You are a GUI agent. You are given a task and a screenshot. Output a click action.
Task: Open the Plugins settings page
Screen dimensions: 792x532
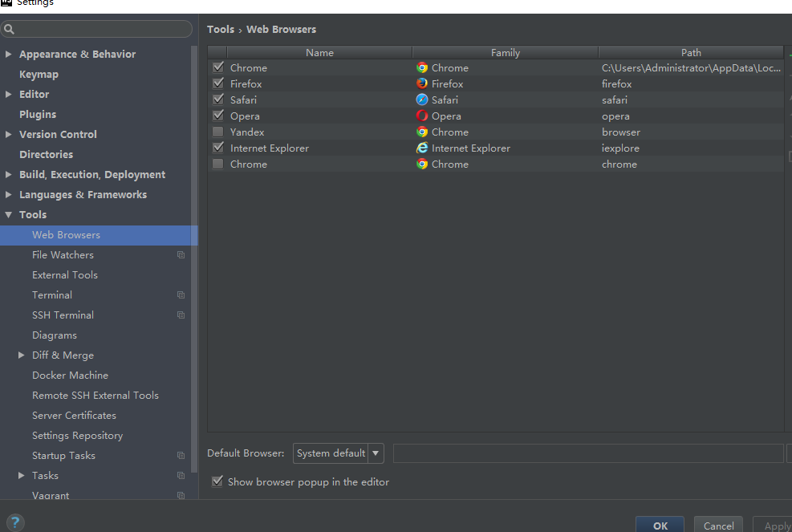38,114
